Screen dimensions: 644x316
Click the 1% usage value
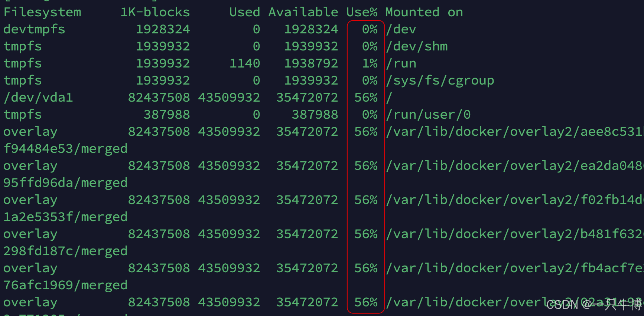[370, 63]
